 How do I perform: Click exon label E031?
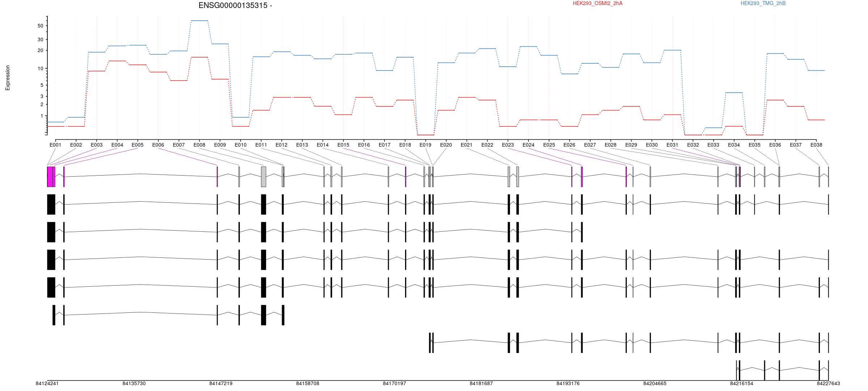pyautogui.click(x=672, y=145)
